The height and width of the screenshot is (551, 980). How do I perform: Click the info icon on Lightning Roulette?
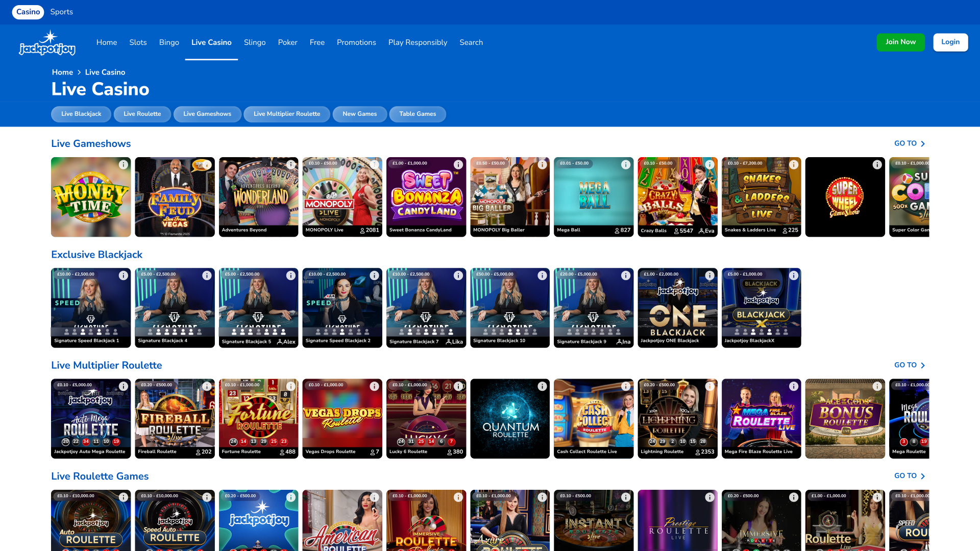[x=710, y=386]
